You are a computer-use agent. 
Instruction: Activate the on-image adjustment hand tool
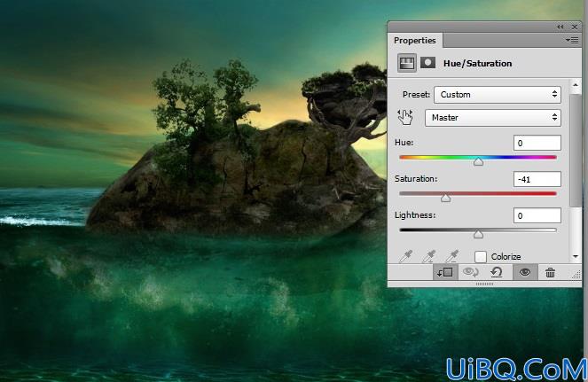point(405,117)
